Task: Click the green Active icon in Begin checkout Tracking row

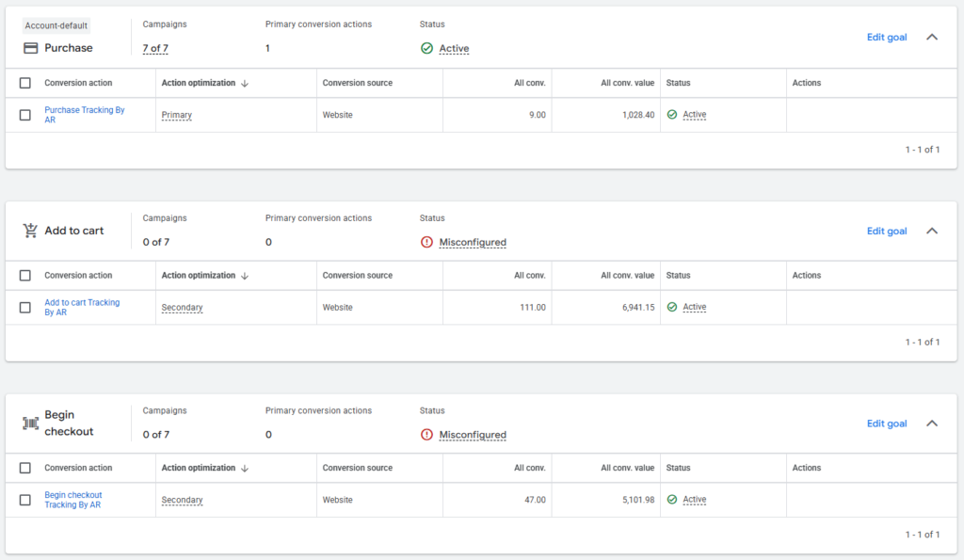Action: coord(672,499)
